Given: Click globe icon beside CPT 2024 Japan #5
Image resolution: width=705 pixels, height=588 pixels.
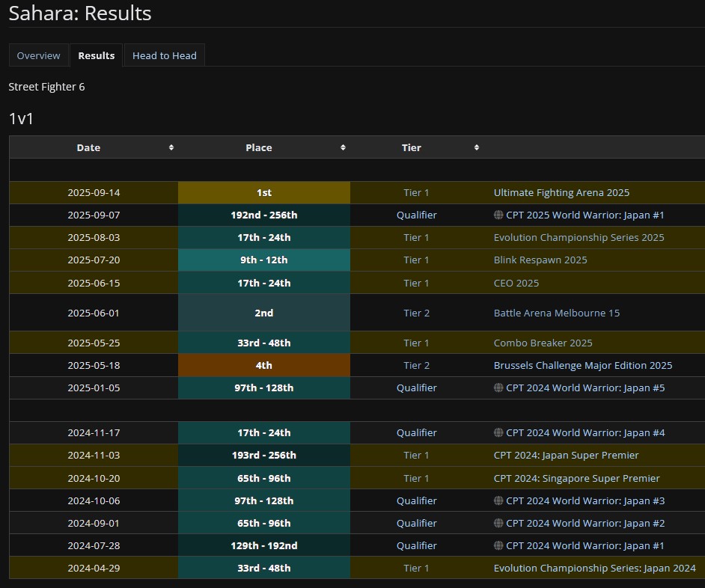Looking at the screenshot, I should point(498,388).
